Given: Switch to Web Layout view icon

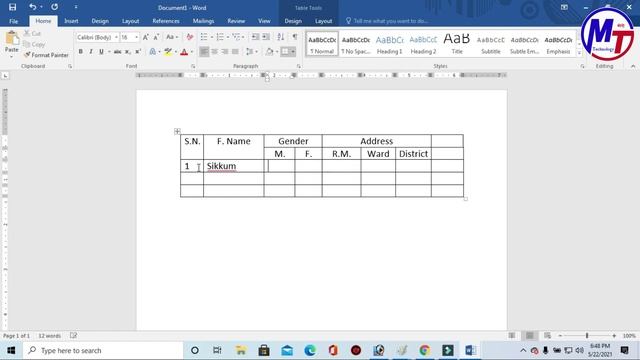Looking at the screenshot, I should [x=547, y=336].
